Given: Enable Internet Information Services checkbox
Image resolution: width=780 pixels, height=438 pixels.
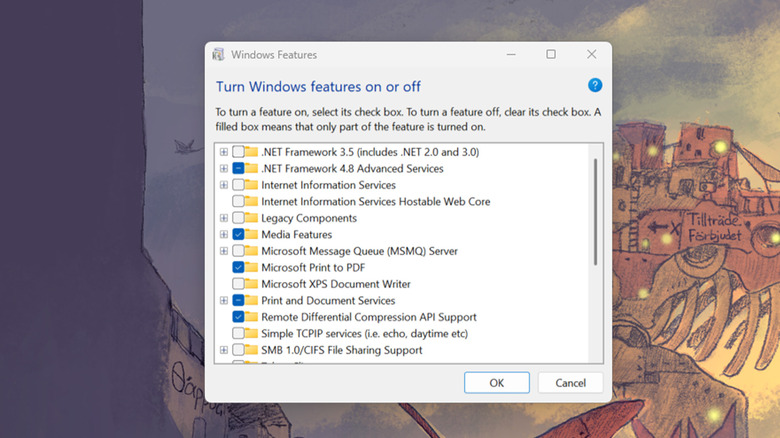Looking at the screenshot, I should coord(238,185).
